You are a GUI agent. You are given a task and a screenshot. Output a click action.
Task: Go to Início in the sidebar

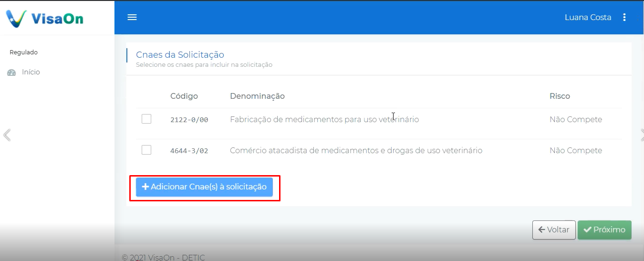coord(31,72)
